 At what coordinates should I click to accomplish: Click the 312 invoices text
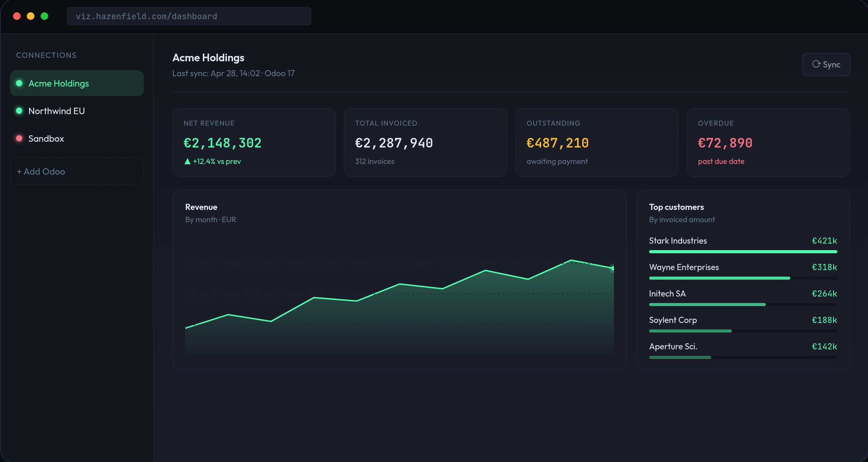click(x=375, y=161)
